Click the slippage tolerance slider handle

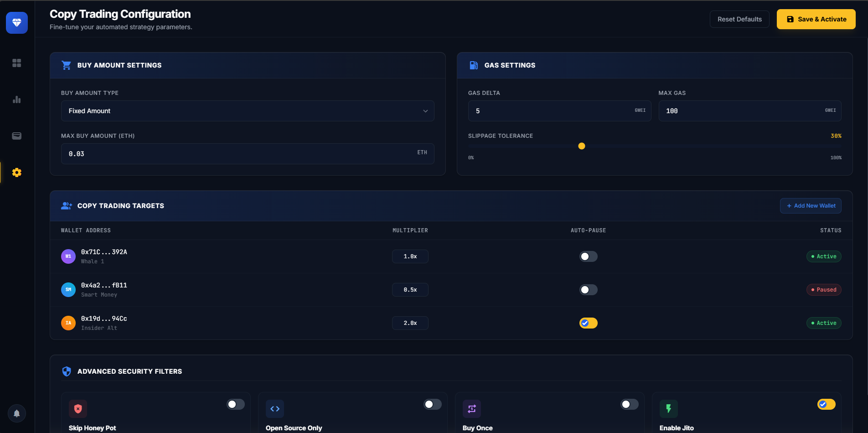coord(582,146)
